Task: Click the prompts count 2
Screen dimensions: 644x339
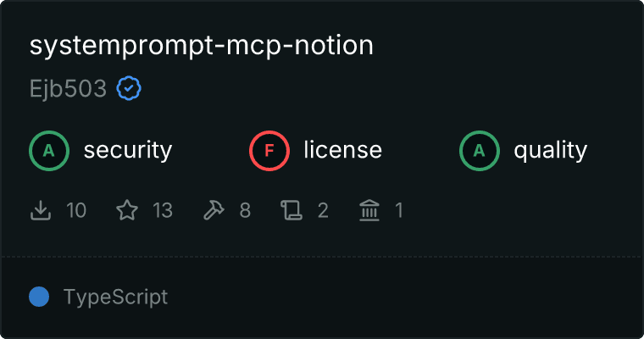Action: (x=323, y=210)
